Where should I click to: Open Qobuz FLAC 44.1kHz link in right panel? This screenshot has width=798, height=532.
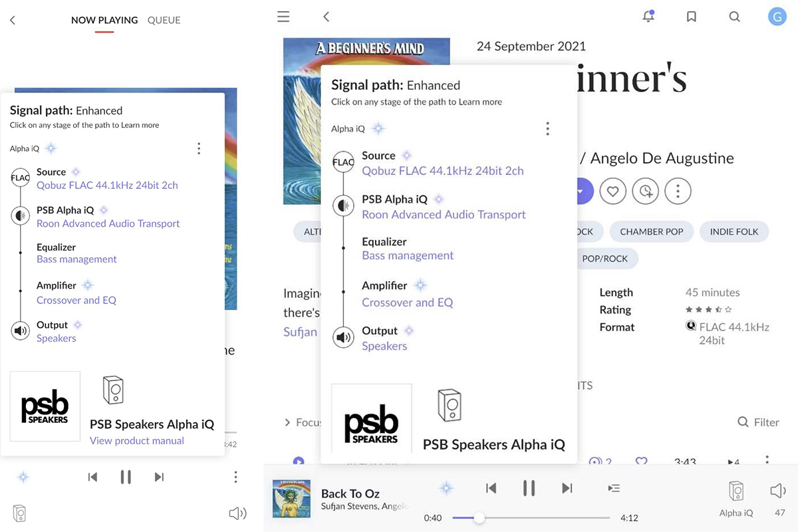coord(443,171)
